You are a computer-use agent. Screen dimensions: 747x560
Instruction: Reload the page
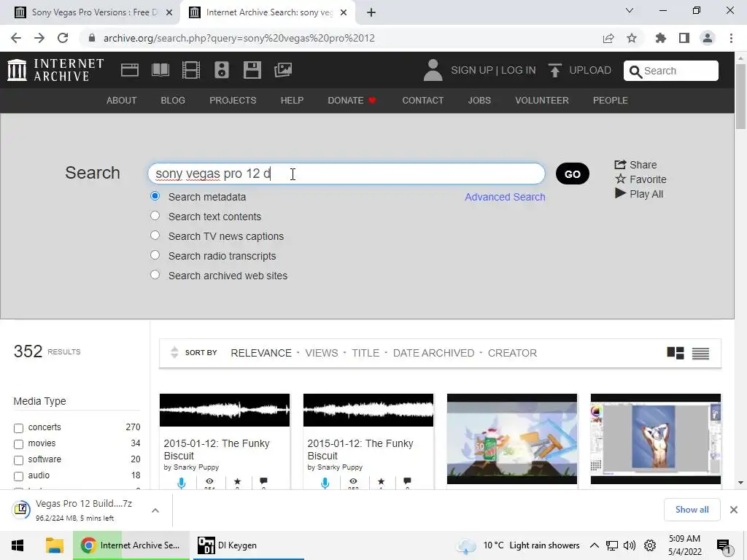[63, 38]
